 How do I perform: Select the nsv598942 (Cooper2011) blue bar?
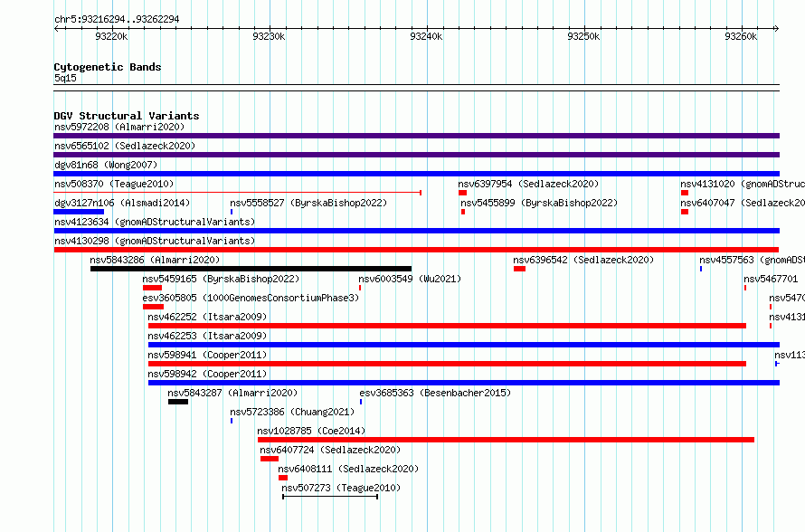click(x=464, y=383)
